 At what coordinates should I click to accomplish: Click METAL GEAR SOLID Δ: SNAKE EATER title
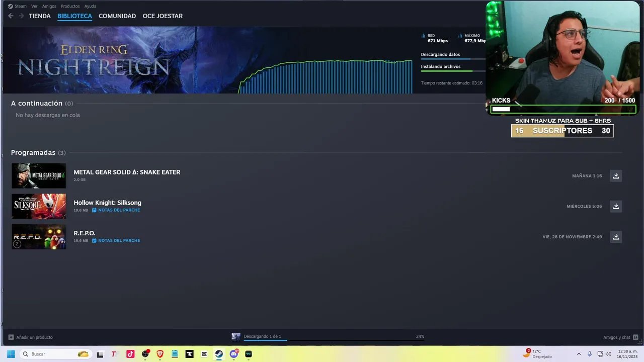pos(127,172)
